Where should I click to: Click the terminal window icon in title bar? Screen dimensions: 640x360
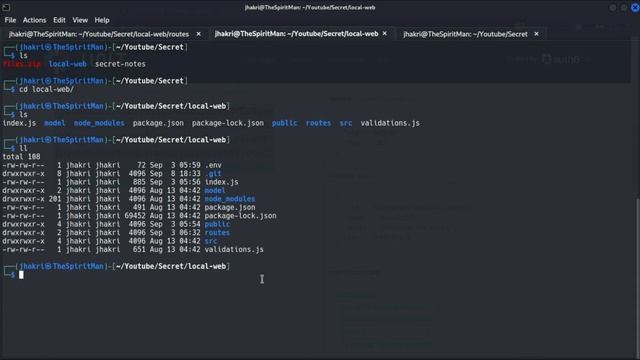6,7
